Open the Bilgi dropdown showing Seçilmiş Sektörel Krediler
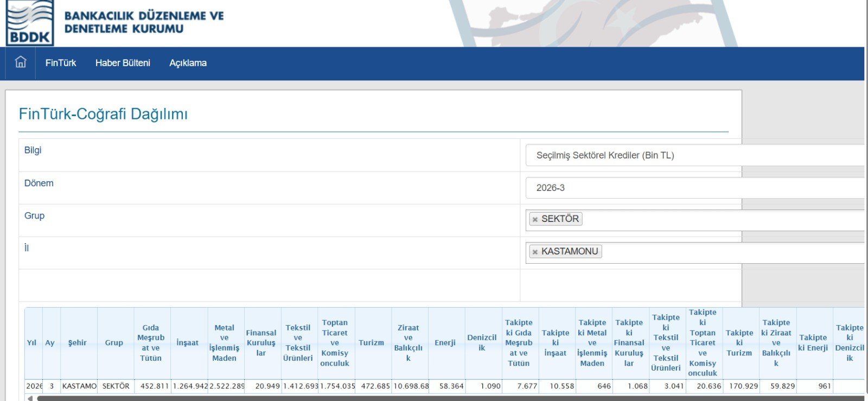868x401 pixels. [695, 155]
